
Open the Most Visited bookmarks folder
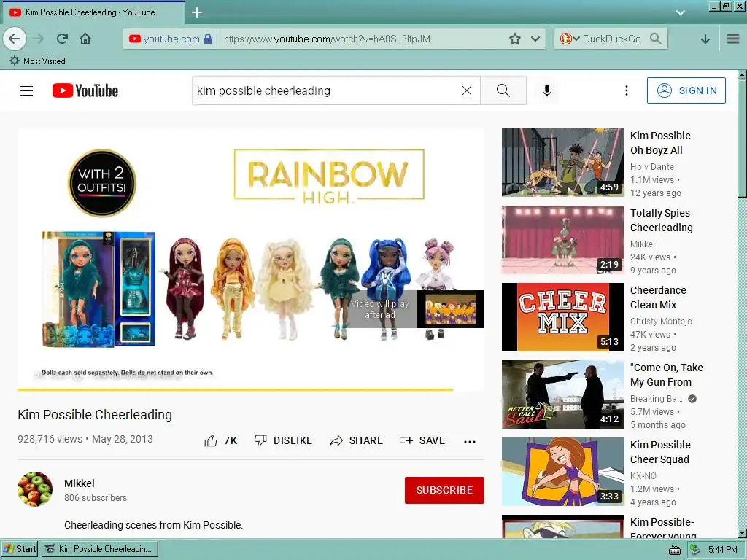pos(37,61)
